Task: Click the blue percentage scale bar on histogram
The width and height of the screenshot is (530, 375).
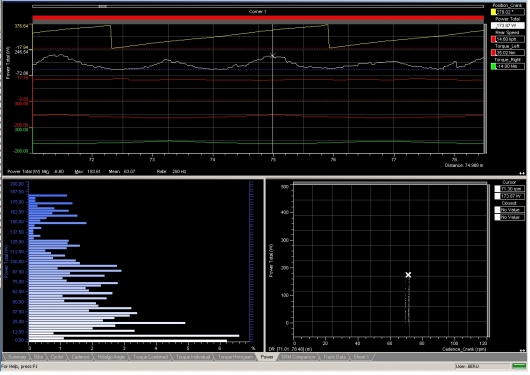Action: pyautogui.click(x=251, y=261)
